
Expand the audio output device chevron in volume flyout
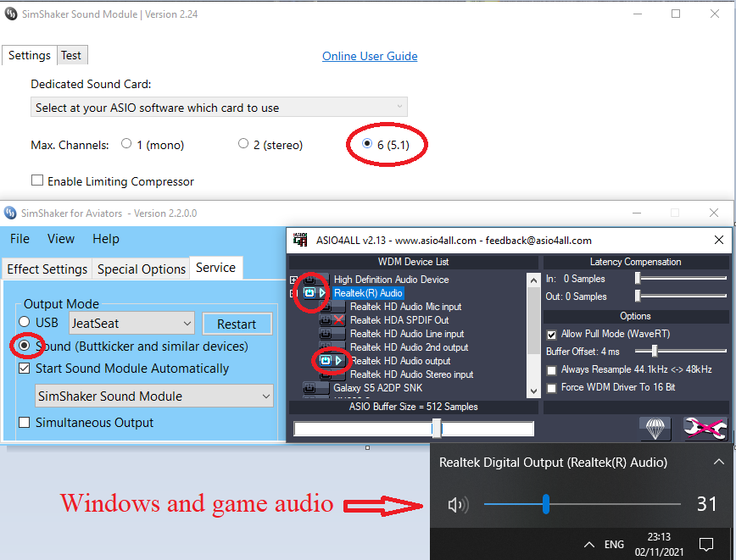(x=719, y=462)
